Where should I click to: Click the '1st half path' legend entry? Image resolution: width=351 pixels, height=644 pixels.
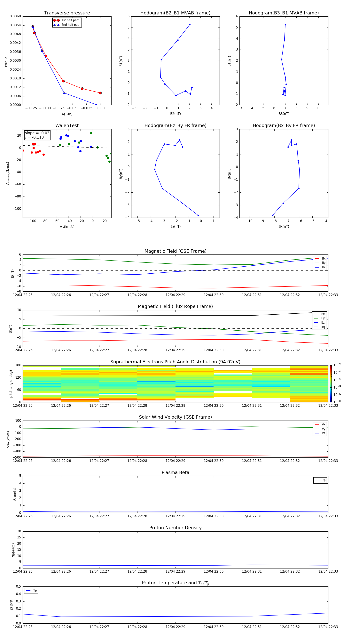[x=67, y=20]
